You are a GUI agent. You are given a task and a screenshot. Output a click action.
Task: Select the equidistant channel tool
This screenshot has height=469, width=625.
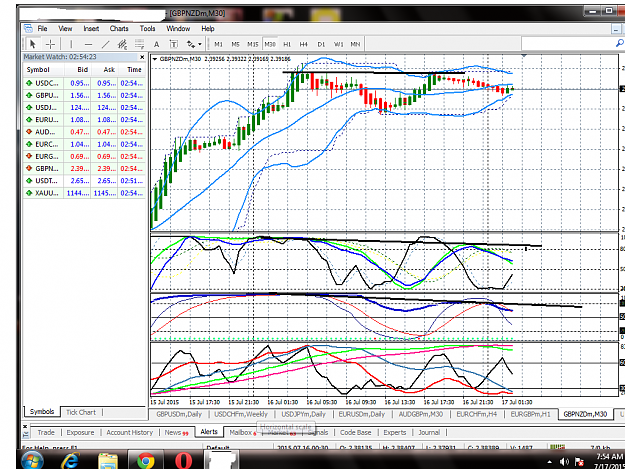(x=122, y=44)
